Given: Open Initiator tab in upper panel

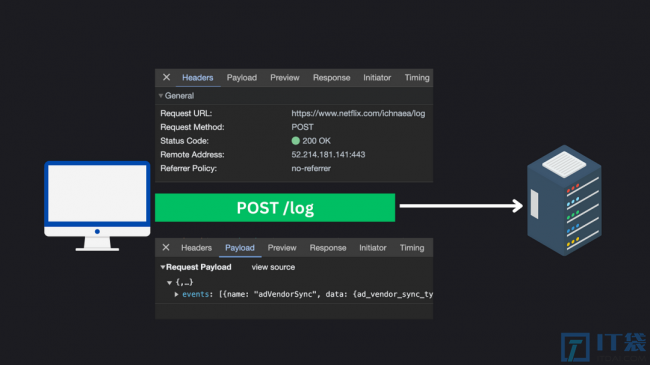Looking at the screenshot, I should pos(377,78).
